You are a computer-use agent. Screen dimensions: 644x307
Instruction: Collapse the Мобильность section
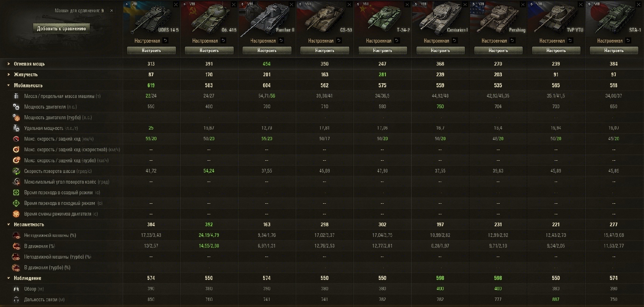[x=9, y=85]
